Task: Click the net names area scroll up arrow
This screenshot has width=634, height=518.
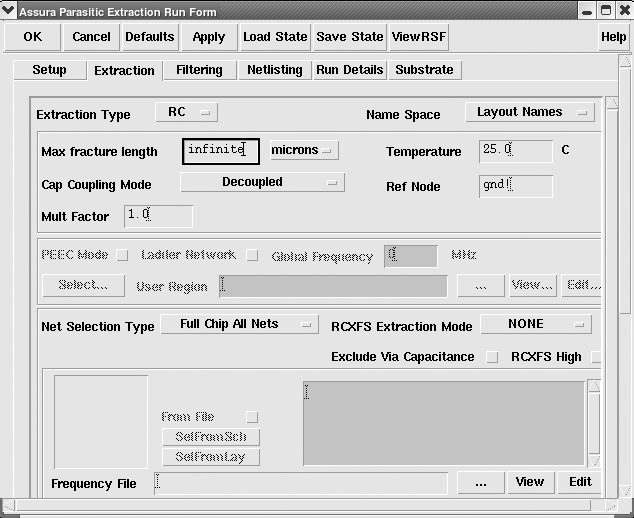Action: pos(594,386)
